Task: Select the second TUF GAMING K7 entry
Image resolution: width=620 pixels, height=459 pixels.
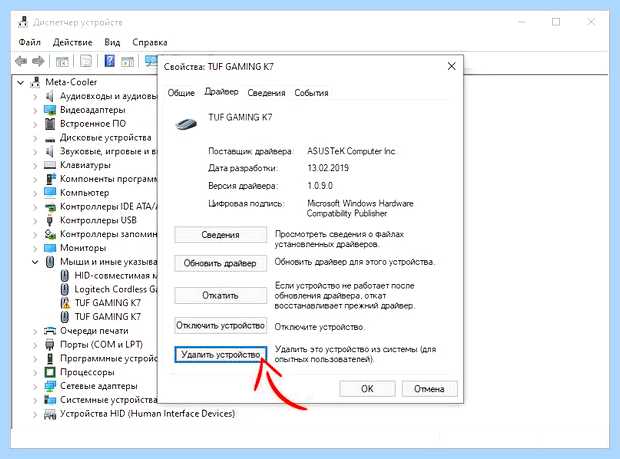Action: coord(108,317)
